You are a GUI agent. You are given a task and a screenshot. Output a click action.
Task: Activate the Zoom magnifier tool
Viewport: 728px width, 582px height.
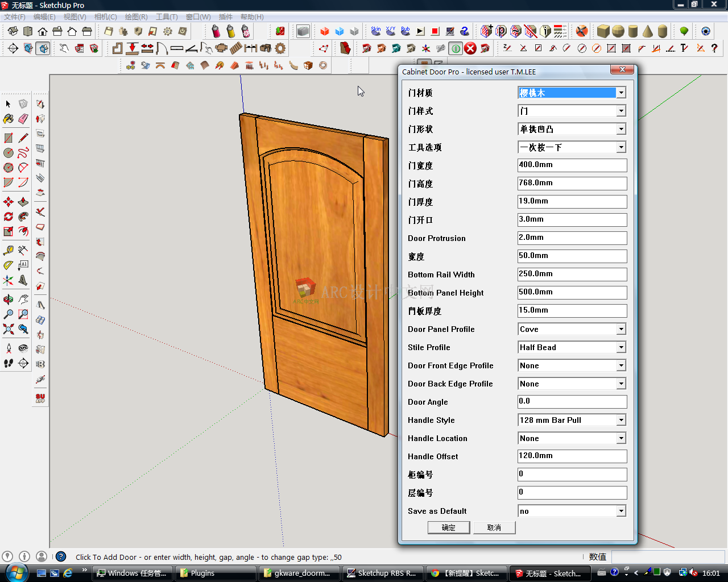click(x=8, y=313)
